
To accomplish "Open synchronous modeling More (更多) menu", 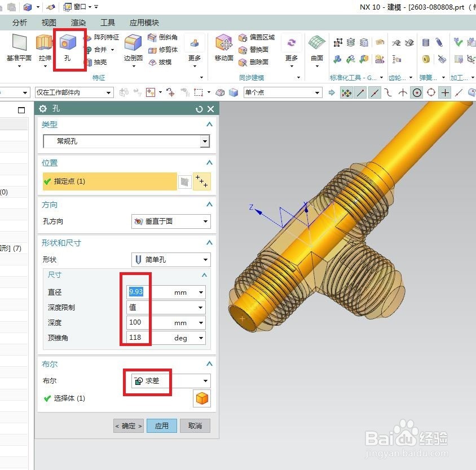I will pyautogui.click(x=292, y=50).
